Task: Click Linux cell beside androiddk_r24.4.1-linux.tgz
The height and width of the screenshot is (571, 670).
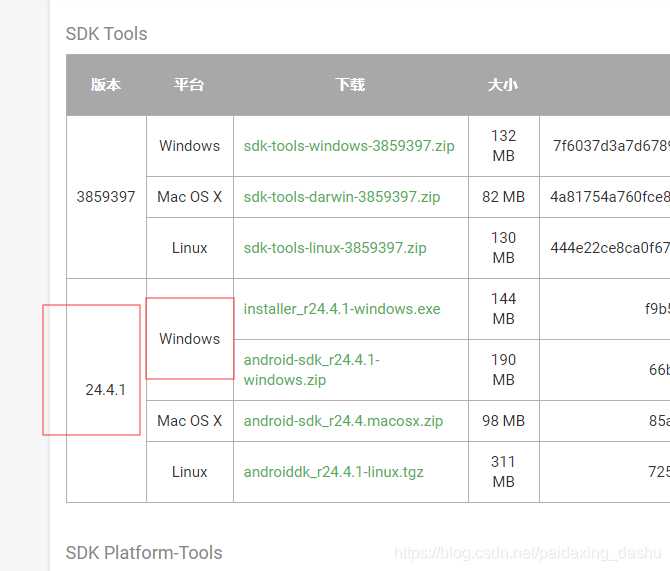Action: pyautogui.click(x=190, y=472)
